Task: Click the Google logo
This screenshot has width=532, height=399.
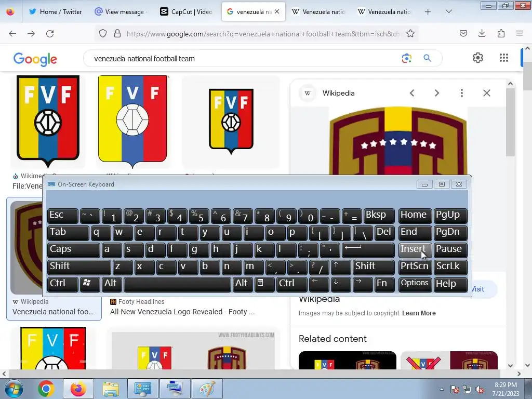Action: [35, 59]
